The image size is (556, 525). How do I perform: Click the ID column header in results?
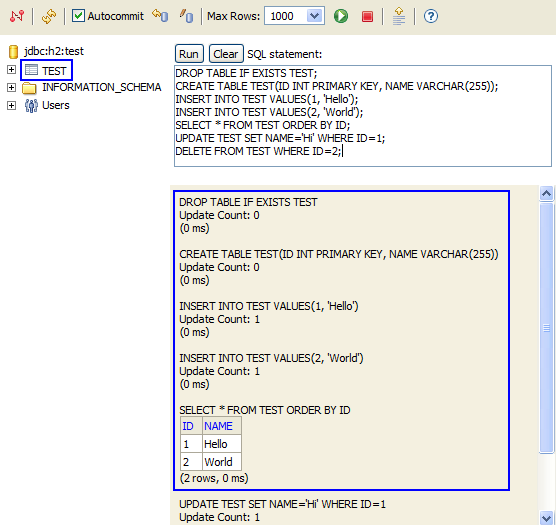(191, 426)
